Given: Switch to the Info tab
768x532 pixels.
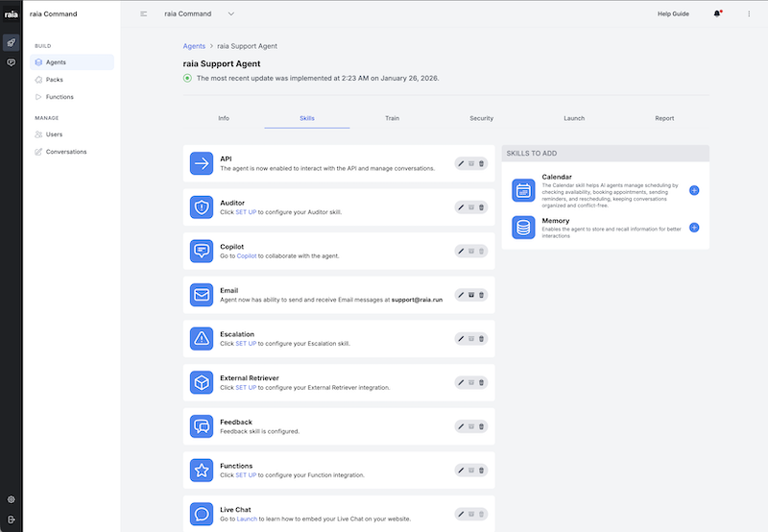Looking at the screenshot, I should pyautogui.click(x=224, y=118).
